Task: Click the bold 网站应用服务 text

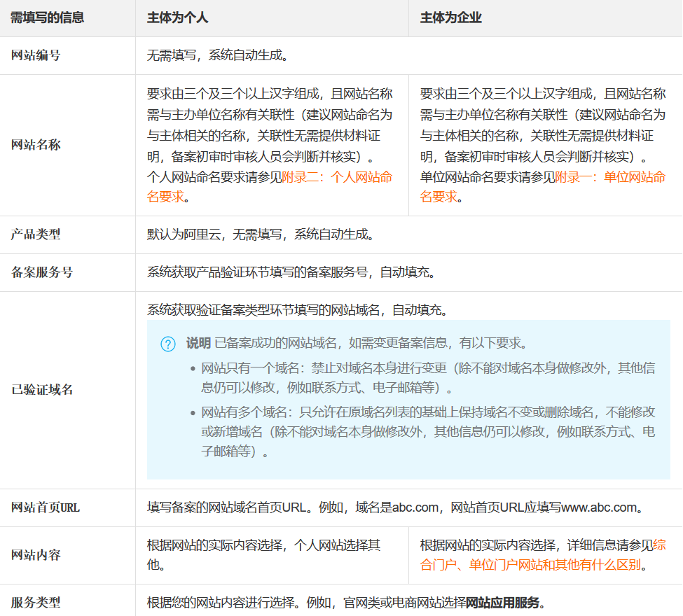Action: (x=503, y=602)
